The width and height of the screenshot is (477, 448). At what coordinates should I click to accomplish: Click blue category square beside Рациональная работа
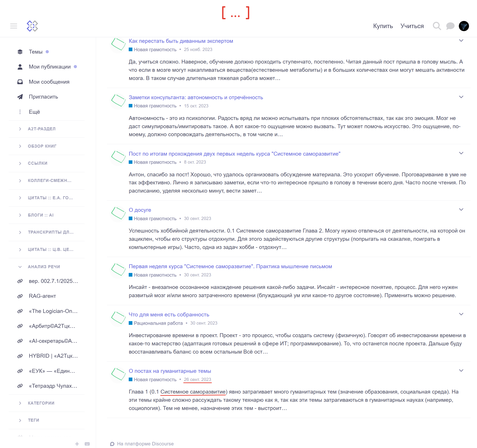pyautogui.click(x=130, y=323)
